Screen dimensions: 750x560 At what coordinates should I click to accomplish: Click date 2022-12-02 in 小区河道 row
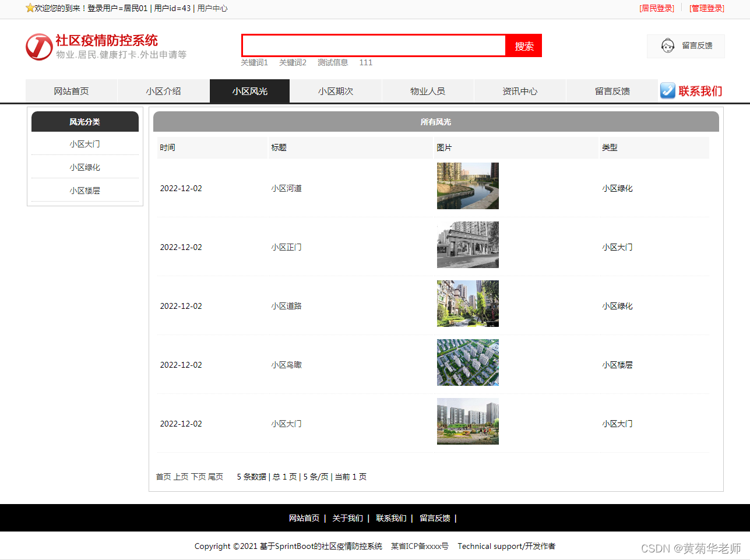point(181,188)
